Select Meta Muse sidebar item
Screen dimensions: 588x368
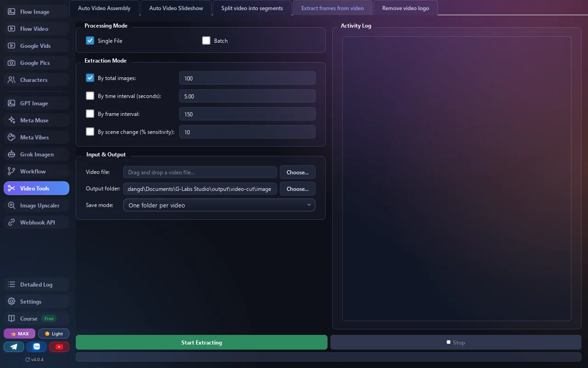[x=37, y=121]
